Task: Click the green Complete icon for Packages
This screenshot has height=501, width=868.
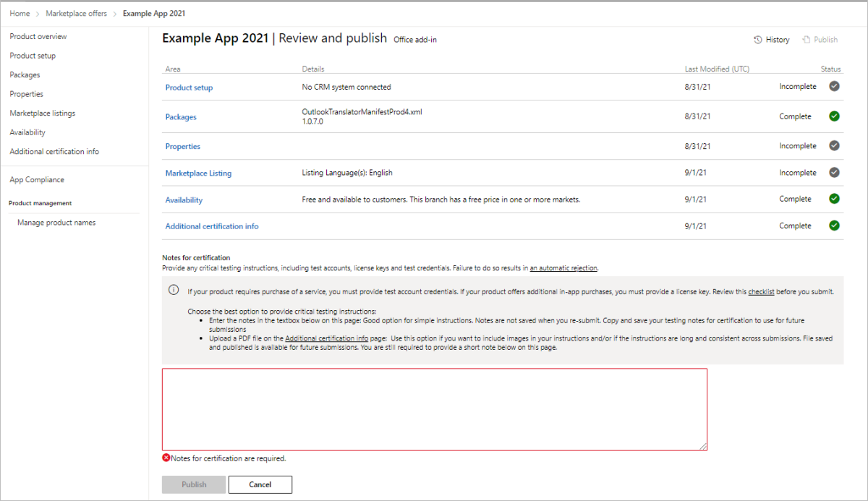Action: 834,116
